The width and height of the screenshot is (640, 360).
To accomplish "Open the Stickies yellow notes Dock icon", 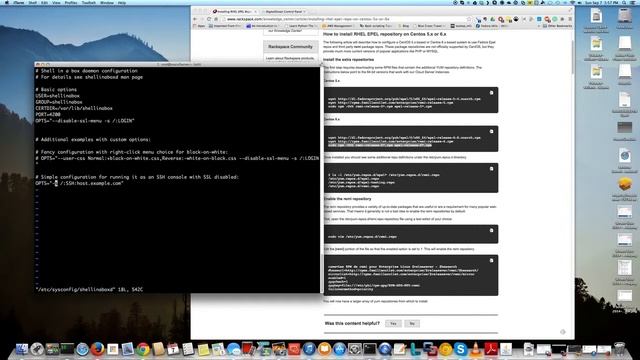I will pyautogui.click(x=203, y=349).
